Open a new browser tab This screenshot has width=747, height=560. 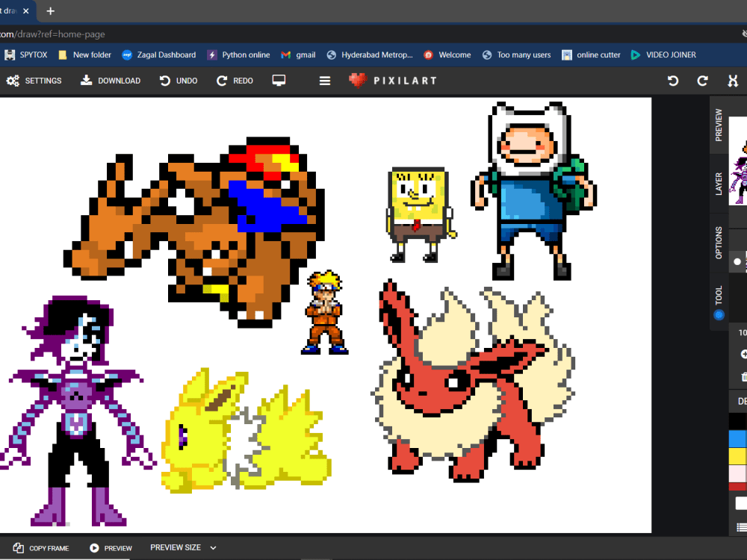(51, 11)
